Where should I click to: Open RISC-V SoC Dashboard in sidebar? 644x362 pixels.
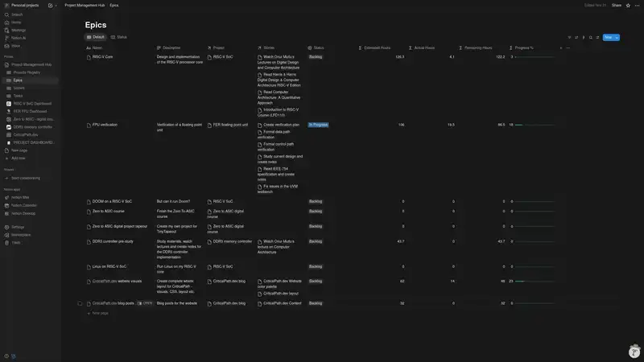click(32, 104)
